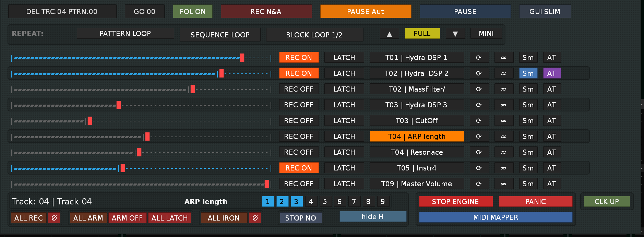Toggle LATCH on T03 CutOff row

tap(344, 121)
